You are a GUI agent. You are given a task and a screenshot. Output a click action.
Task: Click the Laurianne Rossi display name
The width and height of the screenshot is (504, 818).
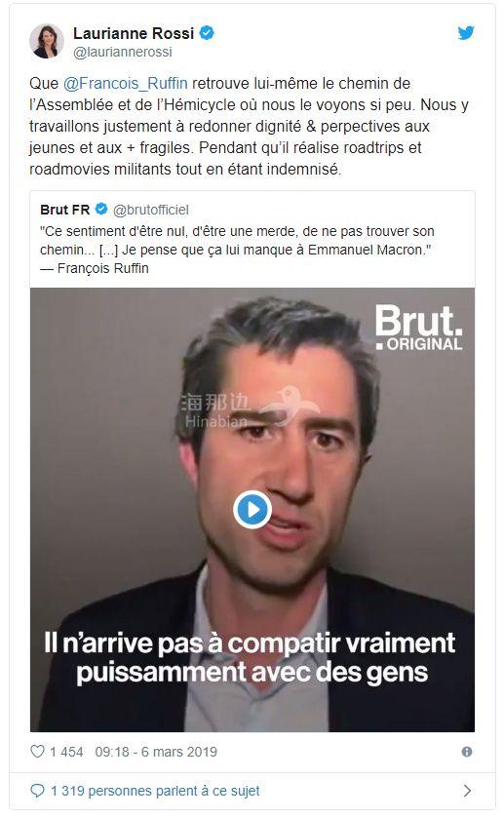click(x=134, y=33)
